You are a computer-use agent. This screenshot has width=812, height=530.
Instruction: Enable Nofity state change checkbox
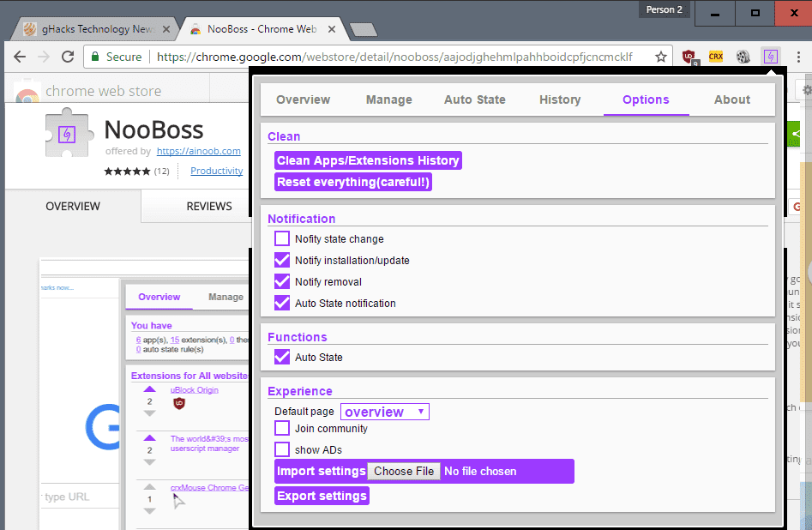point(282,238)
